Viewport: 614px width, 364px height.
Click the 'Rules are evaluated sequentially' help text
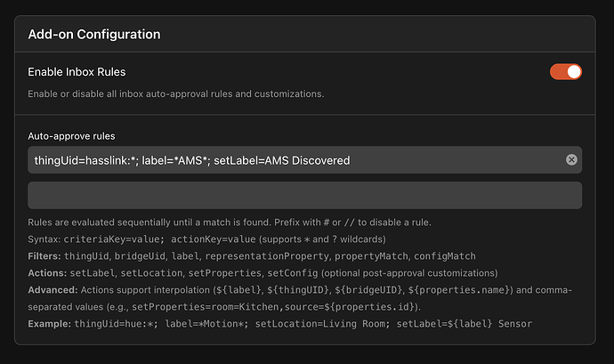(229, 222)
